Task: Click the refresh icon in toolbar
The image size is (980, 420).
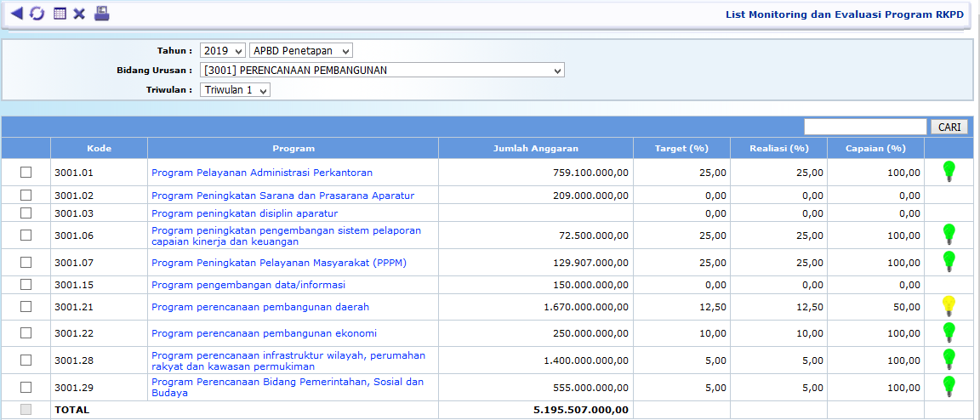Action: click(x=37, y=14)
